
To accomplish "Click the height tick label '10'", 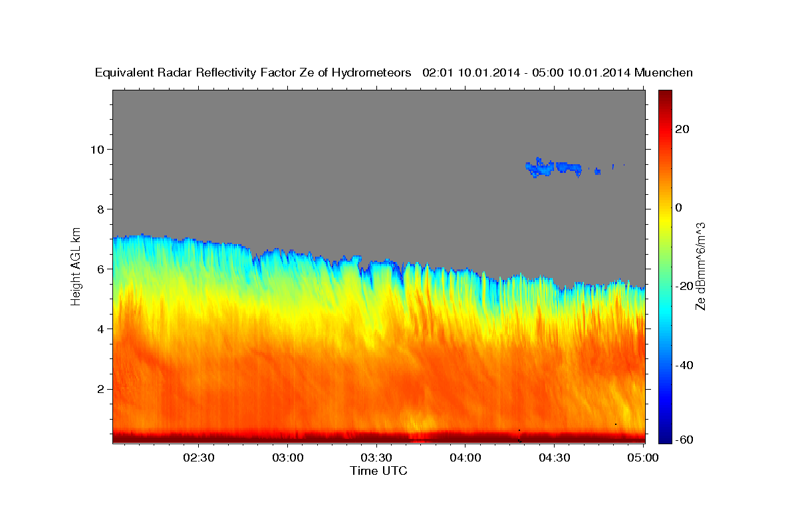I will pyautogui.click(x=99, y=149).
